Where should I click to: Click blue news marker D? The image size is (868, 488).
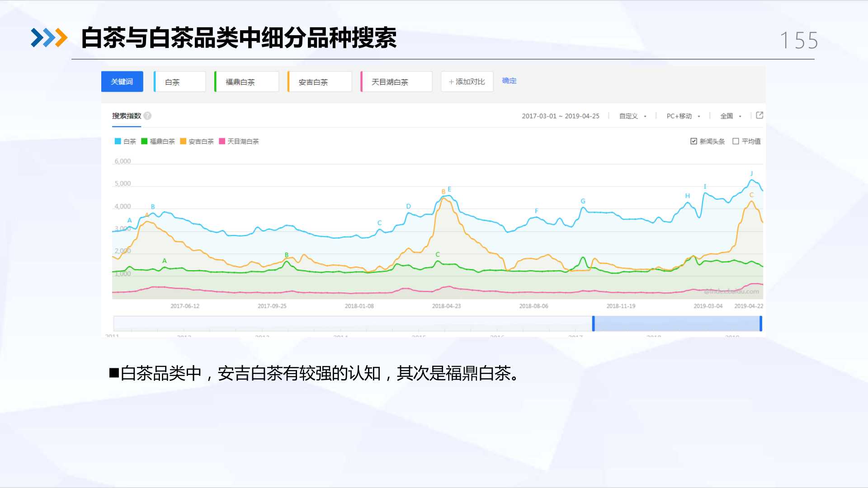(408, 206)
